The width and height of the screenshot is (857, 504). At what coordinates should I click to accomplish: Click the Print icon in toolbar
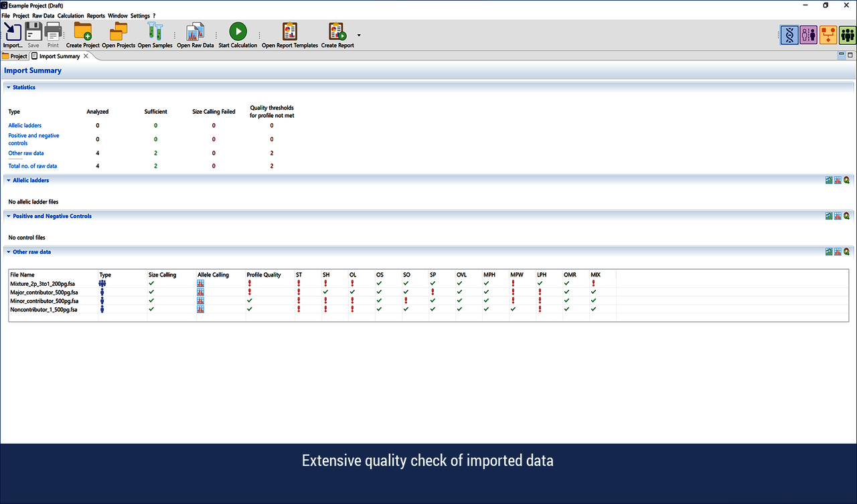53,31
